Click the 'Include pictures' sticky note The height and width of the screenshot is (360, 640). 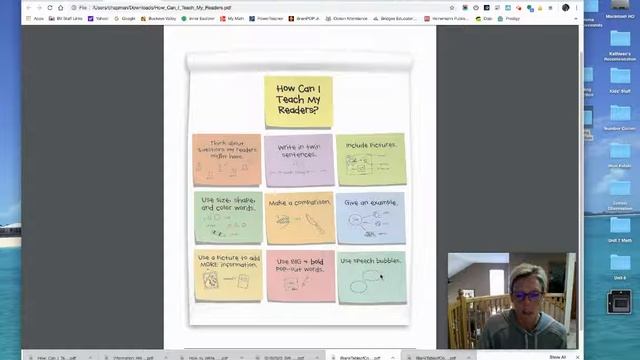click(x=371, y=159)
